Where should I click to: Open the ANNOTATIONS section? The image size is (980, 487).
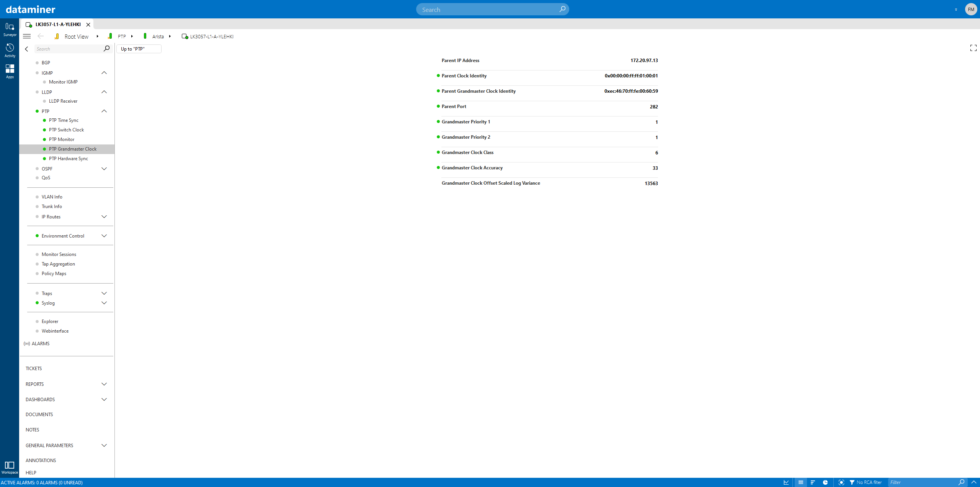click(x=41, y=461)
